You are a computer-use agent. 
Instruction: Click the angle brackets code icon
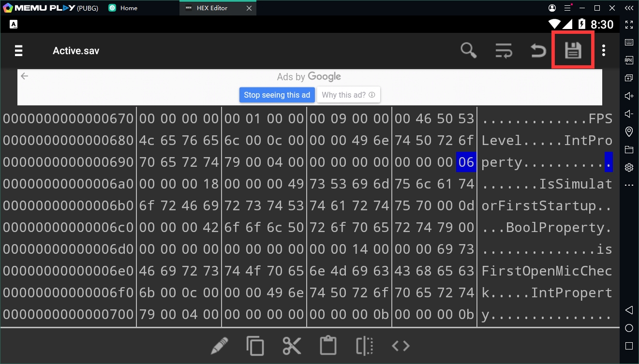[401, 346]
